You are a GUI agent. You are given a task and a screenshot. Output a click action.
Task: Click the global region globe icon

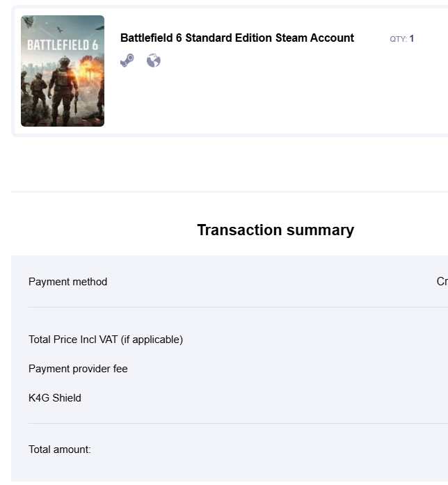pyautogui.click(x=154, y=61)
